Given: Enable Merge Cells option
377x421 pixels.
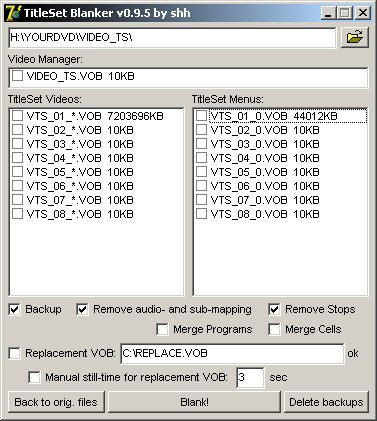Looking at the screenshot, I should pos(274,329).
